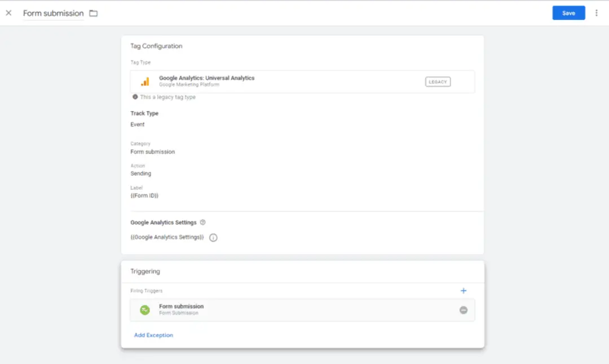Click the Category value Form submission
The width and height of the screenshot is (609, 364).
coord(153,152)
